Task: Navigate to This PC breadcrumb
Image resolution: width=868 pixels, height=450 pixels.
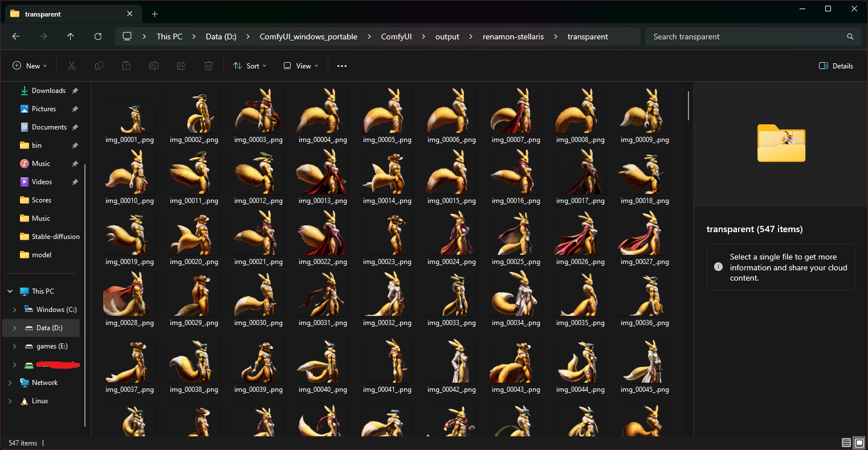Action: (x=170, y=37)
